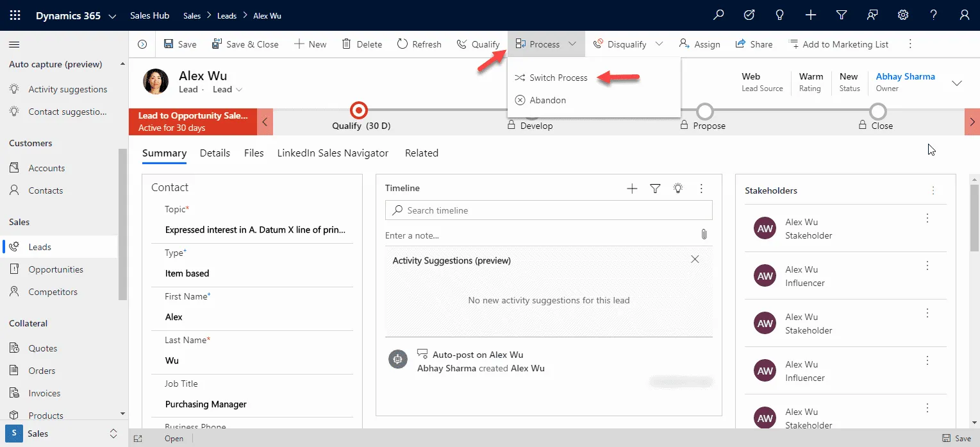Image resolution: width=980 pixels, height=447 pixels.
Task: Click the Search timeline input field
Action: 548,210
